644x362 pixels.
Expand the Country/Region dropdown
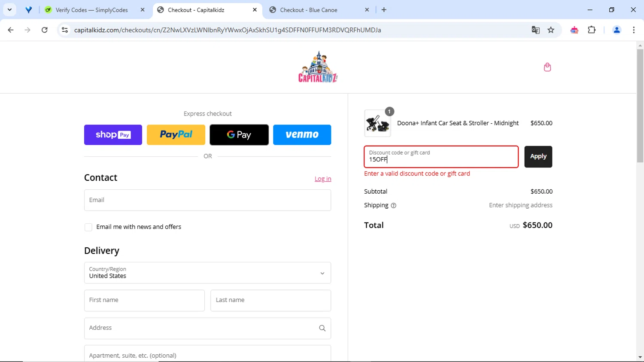[207, 273]
